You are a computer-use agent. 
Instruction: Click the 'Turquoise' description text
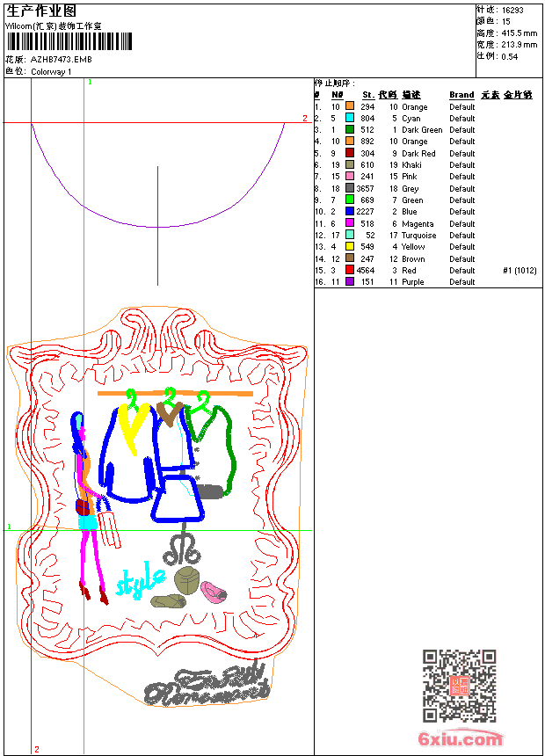[418, 236]
